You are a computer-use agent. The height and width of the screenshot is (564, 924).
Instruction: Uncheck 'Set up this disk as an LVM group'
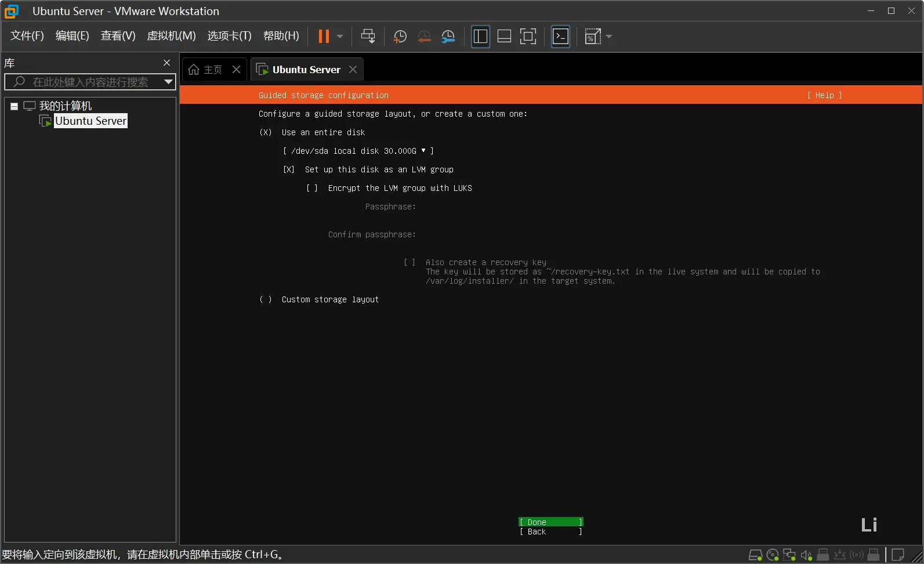click(x=289, y=169)
